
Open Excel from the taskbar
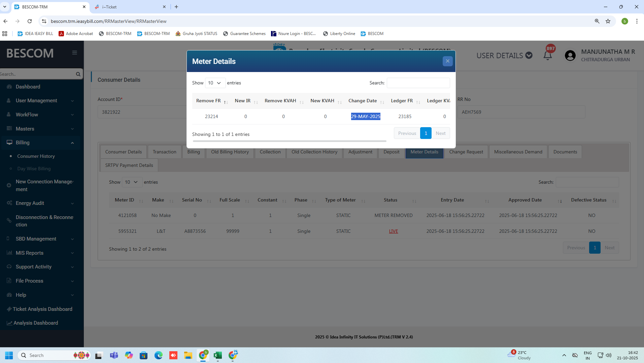pos(218,355)
